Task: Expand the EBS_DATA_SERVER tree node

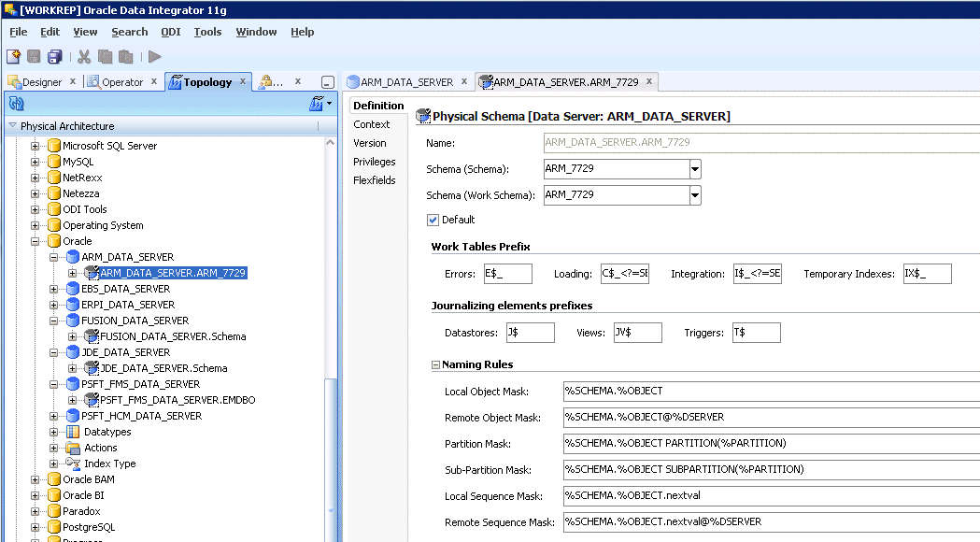Action: pos(55,289)
